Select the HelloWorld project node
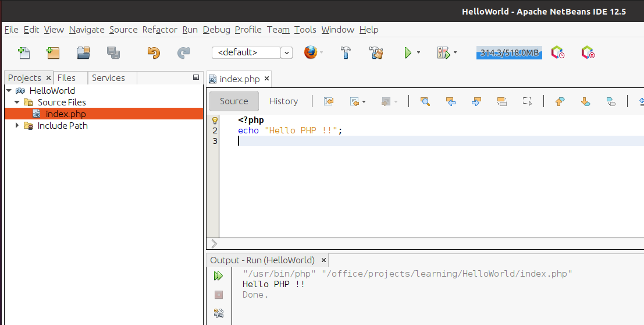 (52, 90)
